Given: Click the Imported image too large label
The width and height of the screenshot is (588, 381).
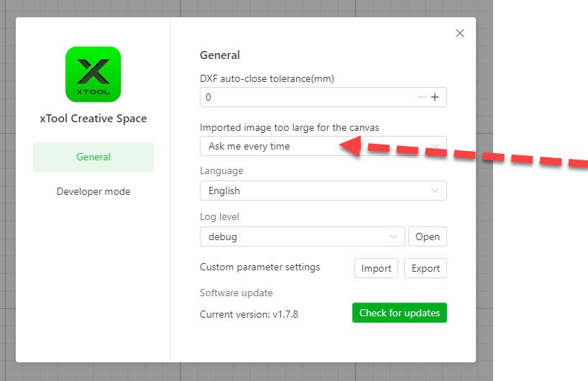Looking at the screenshot, I should pos(290,127).
